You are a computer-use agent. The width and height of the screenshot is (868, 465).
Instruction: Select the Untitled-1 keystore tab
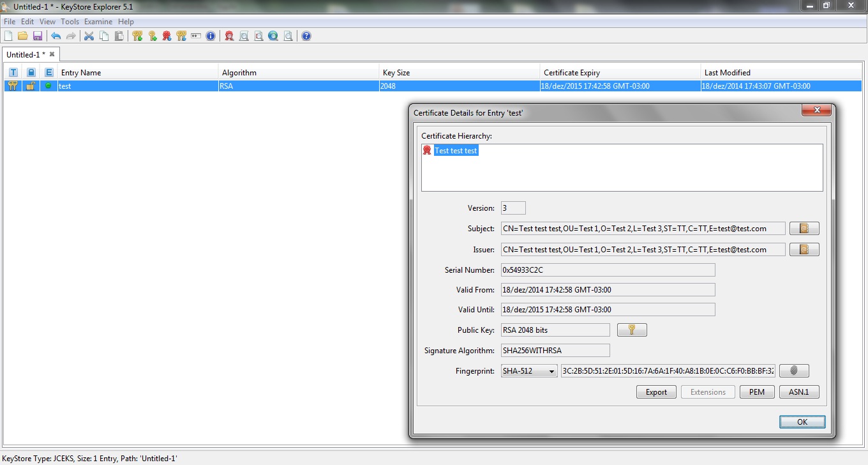coord(26,54)
